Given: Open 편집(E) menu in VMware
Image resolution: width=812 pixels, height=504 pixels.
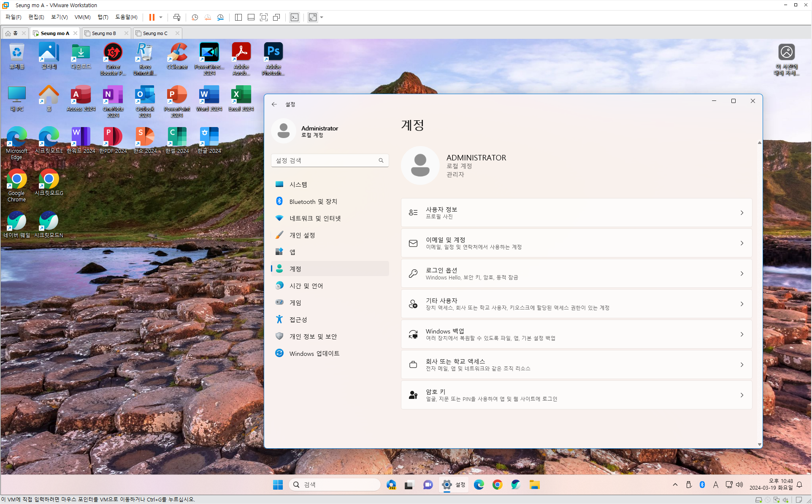Looking at the screenshot, I should (x=36, y=17).
